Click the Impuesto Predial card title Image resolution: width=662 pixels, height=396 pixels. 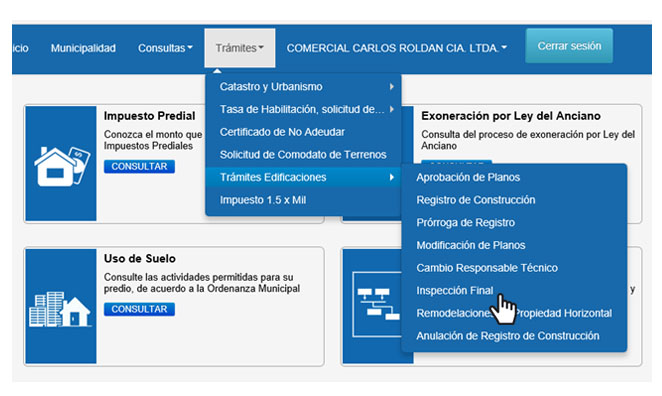point(149,116)
